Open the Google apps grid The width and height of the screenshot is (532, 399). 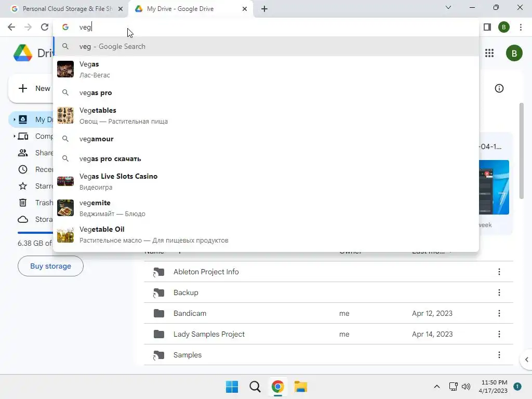click(x=489, y=53)
